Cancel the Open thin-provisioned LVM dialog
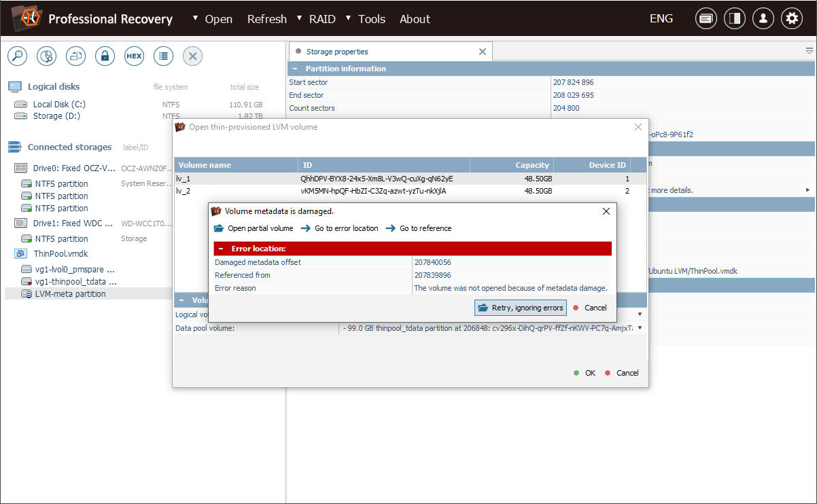 click(622, 373)
